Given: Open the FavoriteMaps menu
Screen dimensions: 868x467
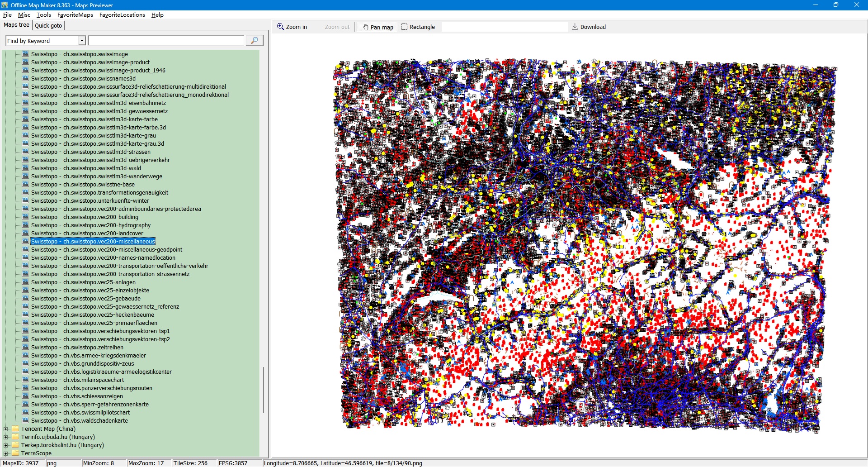Looking at the screenshot, I should [x=75, y=15].
